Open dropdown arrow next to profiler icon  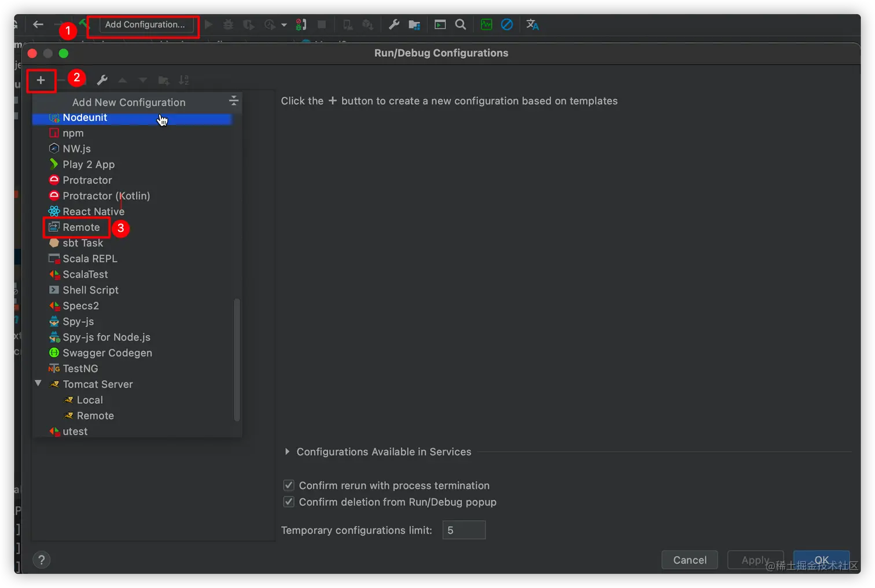(284, 25)
